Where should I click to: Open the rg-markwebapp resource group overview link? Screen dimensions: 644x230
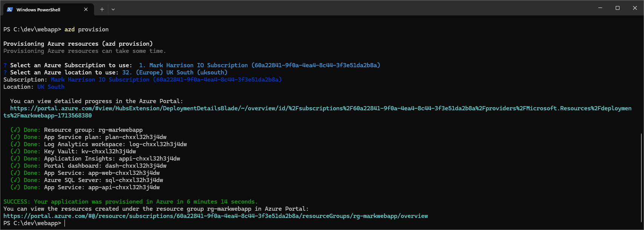[x=215, y=216]
